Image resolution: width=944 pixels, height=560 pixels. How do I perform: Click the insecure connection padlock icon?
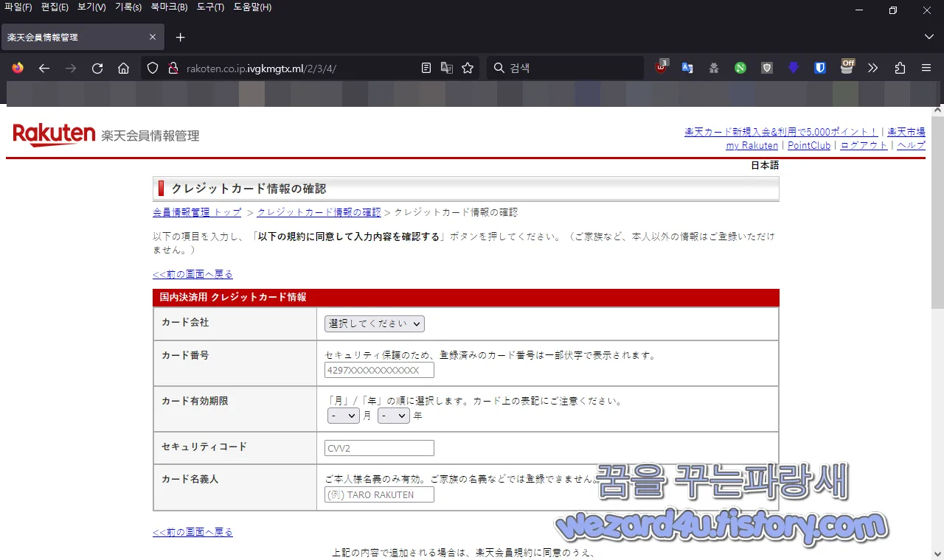pos(173,68)
